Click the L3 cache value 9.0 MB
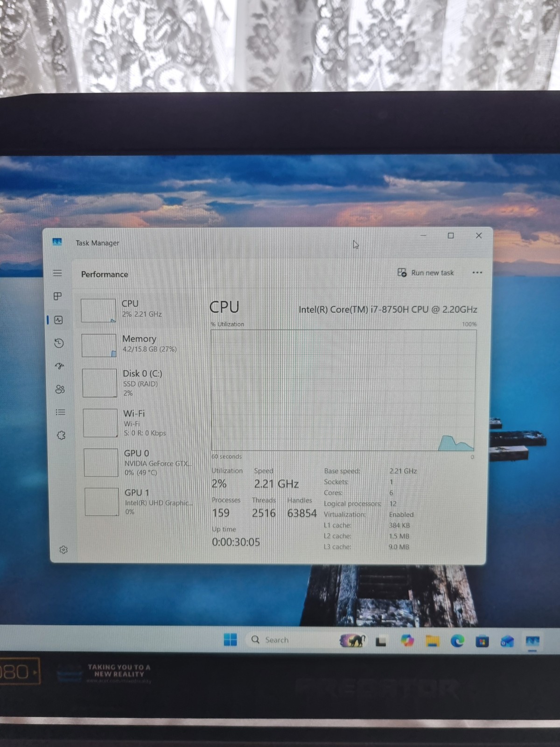 (x=399, y=547)
